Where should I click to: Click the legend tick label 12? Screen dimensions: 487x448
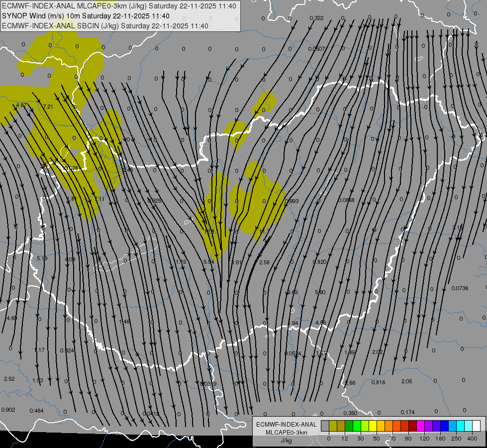tap(345, 439)
